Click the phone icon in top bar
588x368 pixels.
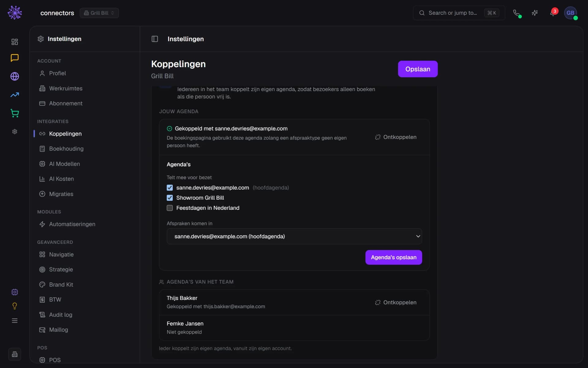517,13
